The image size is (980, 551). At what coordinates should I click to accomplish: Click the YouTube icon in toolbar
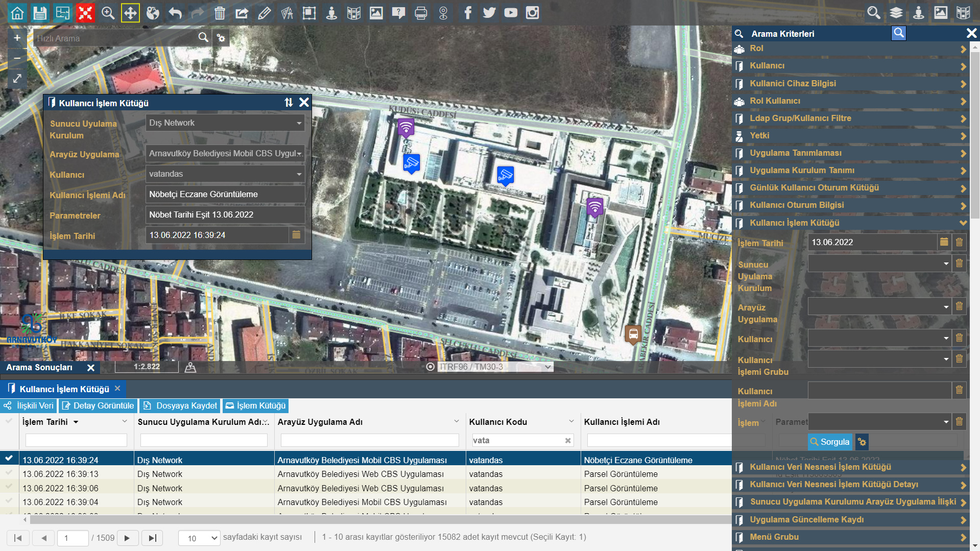(x=511, y=13)
